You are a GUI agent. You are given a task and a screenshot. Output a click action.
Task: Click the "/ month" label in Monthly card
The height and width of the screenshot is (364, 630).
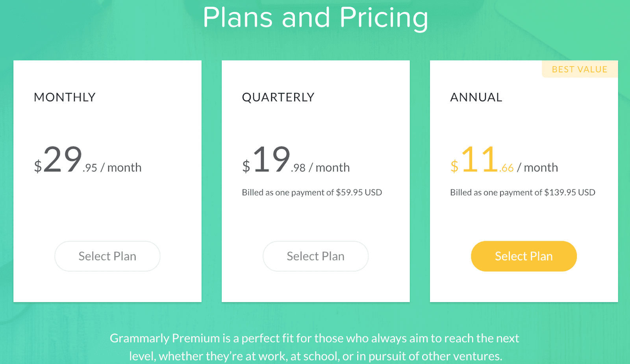click(x=121, y=168)
